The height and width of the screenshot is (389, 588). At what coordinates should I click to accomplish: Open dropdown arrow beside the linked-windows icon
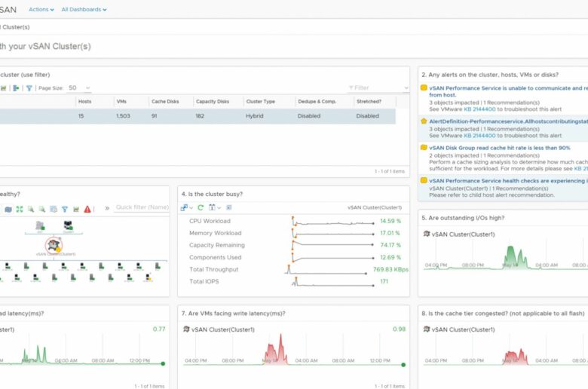coord(191,208)
